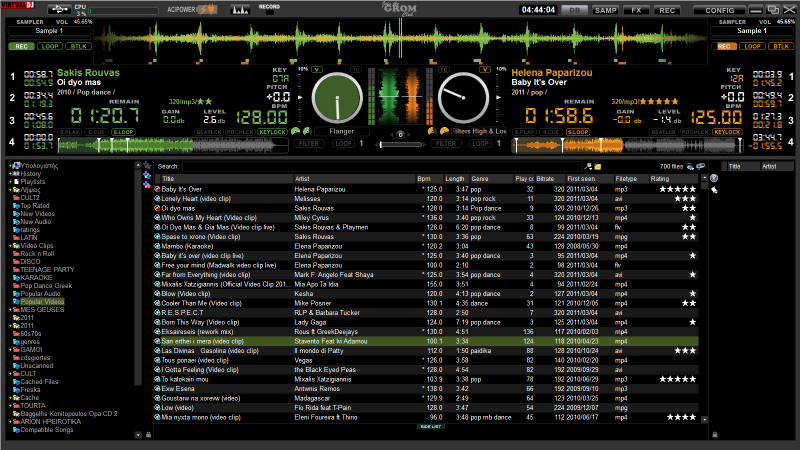800x450 pixels.
Task: Expand the ARION HPEIROTIKA folder
Action: (10, 422)
